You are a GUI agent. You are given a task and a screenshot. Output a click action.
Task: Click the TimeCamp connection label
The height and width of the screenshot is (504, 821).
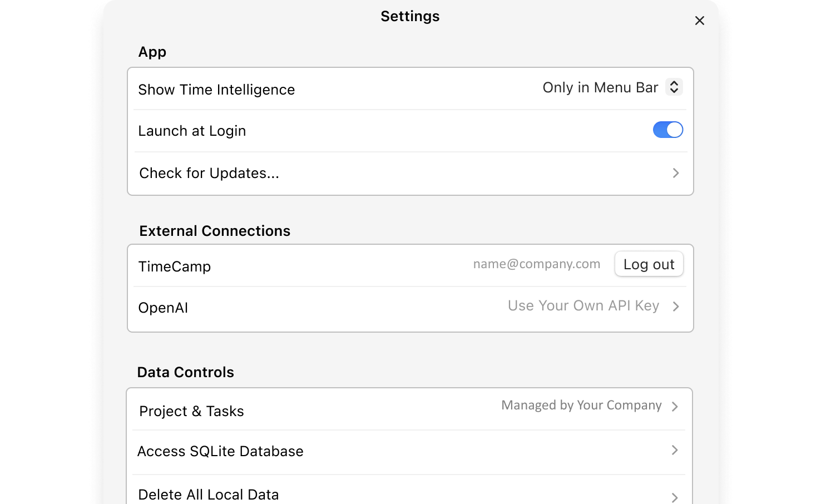(x=175, y=267)
